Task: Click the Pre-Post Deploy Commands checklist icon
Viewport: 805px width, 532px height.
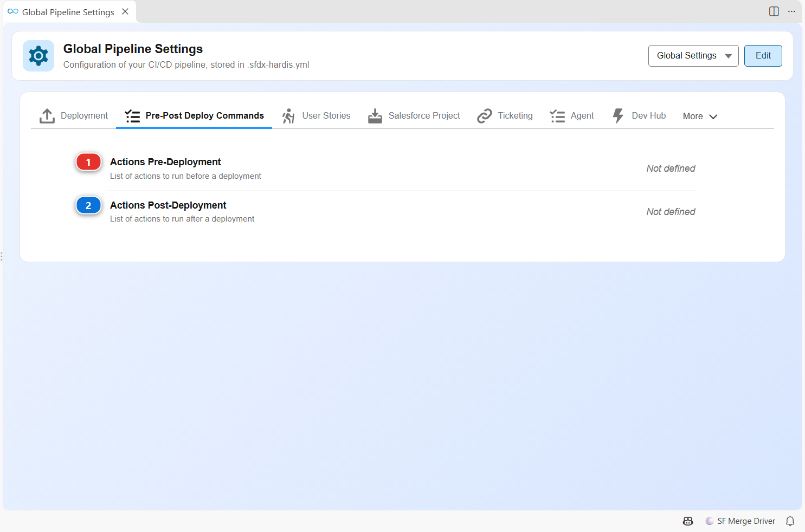Action: point(132,116)
